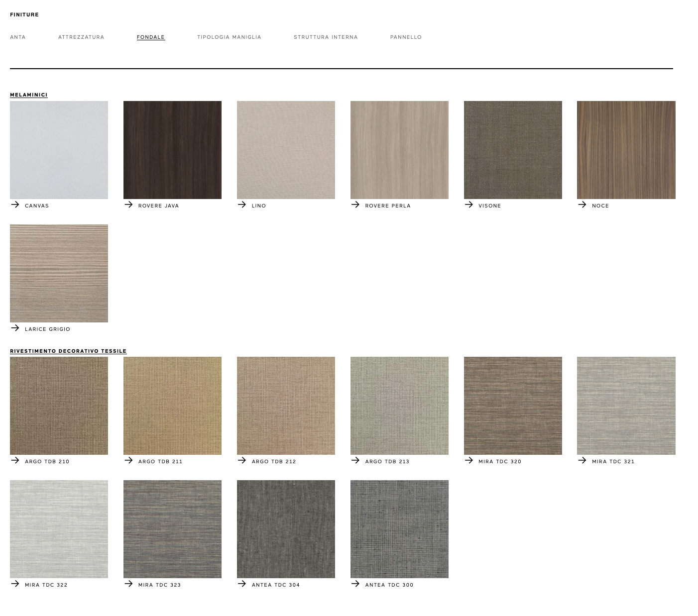Click the arrow icon next to Noce

582,205
